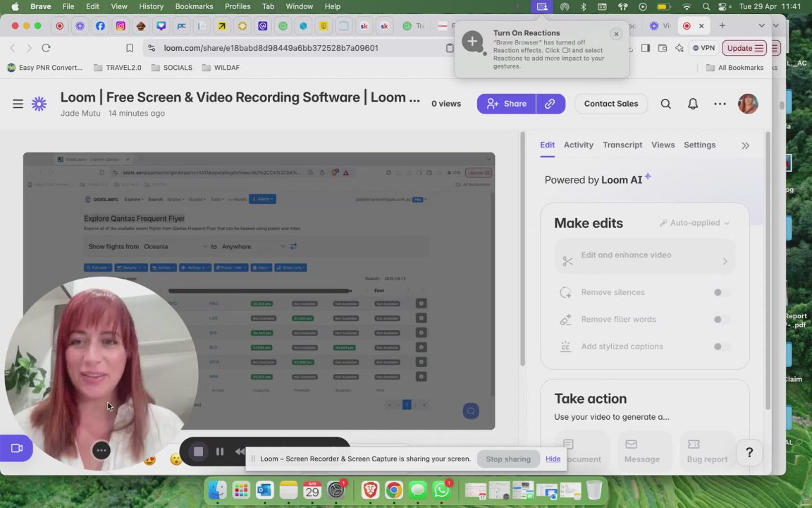Click the page vertical scrollbar
Viewport: 812px width, 508px height.
click(x=768, y=270)
